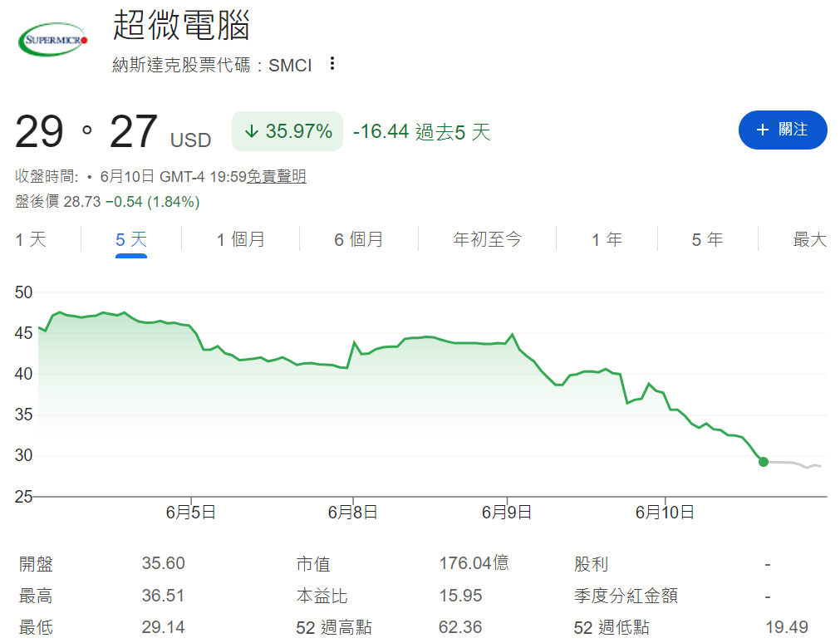Switch to the 1 天 range tab
This screenshot has height=643, width=840.
(x=31, y=239)
